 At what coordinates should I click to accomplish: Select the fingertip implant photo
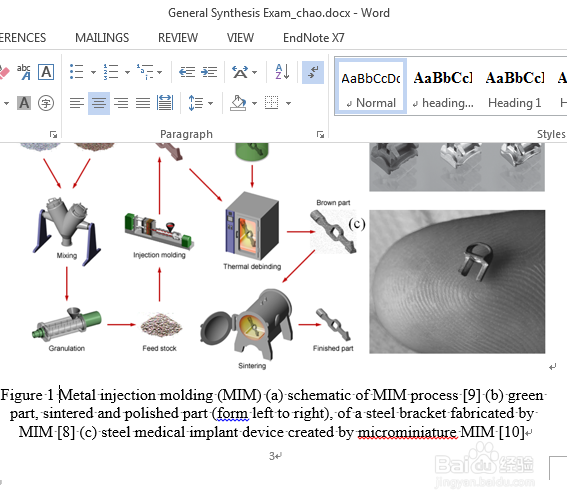[x=457, y=282]
